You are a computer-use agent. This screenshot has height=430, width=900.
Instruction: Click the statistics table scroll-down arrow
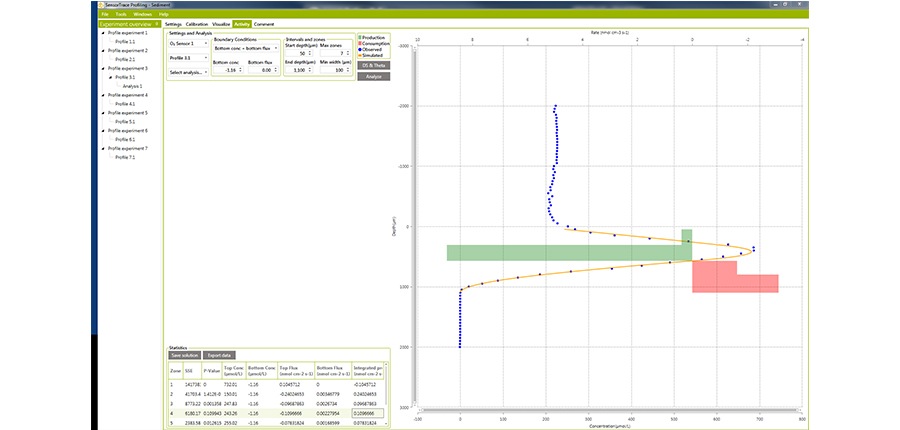tap(386, 424)
